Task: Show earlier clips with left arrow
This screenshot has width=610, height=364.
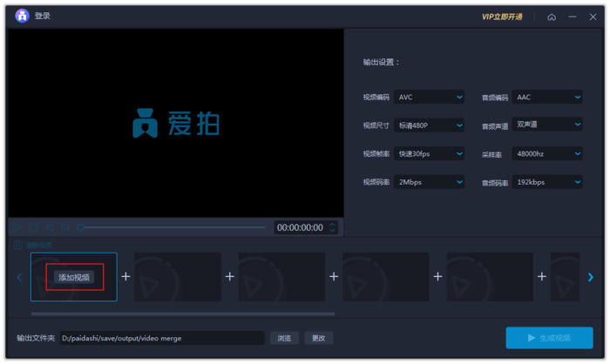Action: [19, 277]
